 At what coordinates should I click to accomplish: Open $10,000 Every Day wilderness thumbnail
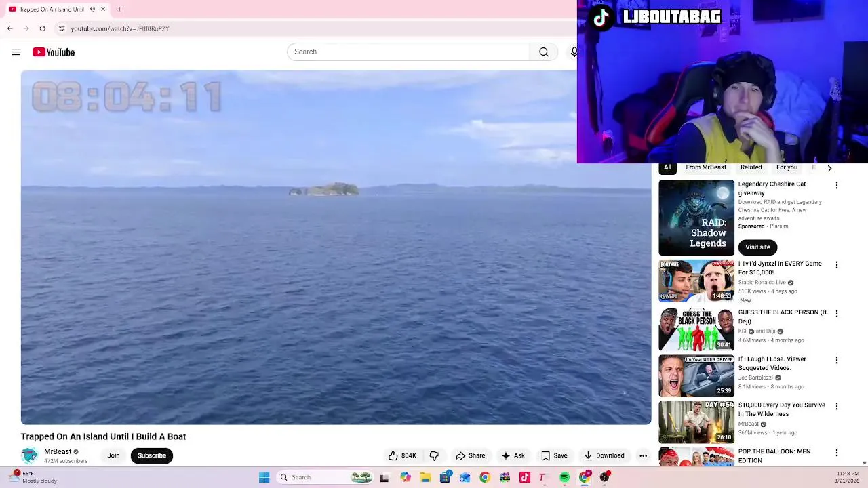(696, 422)
